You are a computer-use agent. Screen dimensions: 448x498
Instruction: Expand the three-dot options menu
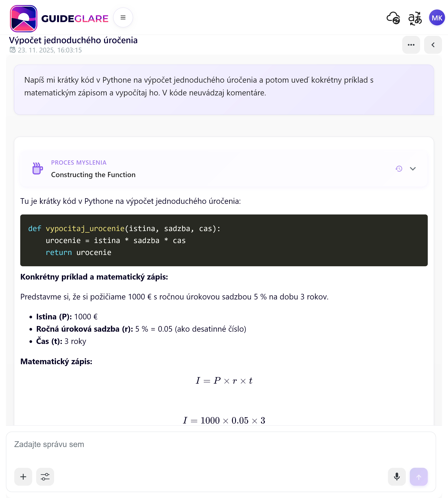411,45
